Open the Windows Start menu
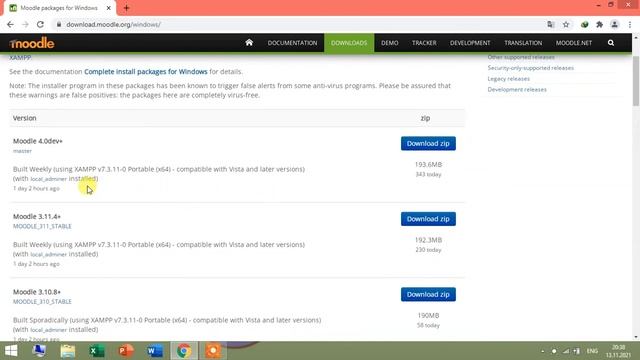The height and width of the screenshot is (360, 640). (11, 351)
